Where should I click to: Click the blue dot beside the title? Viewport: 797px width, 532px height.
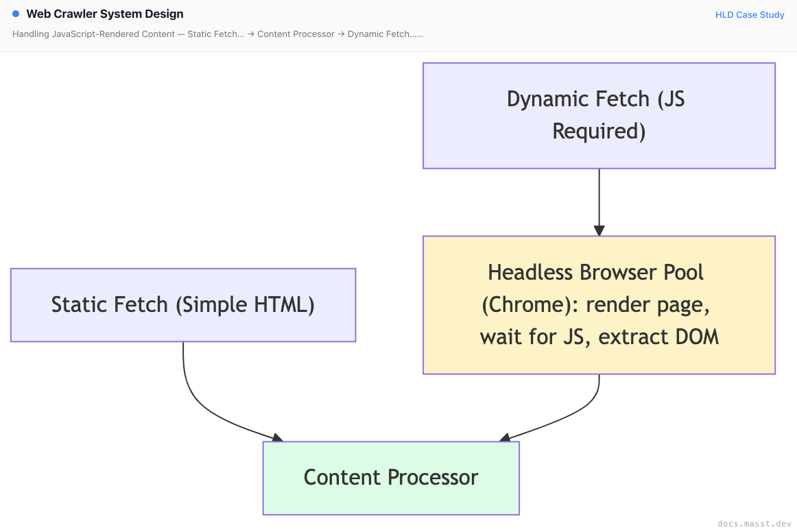click(16, 14)
